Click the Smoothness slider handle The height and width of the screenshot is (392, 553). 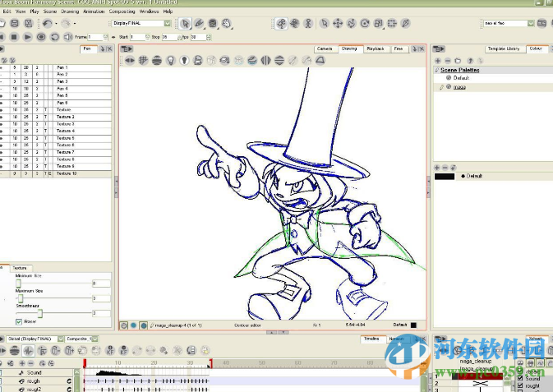40,313
